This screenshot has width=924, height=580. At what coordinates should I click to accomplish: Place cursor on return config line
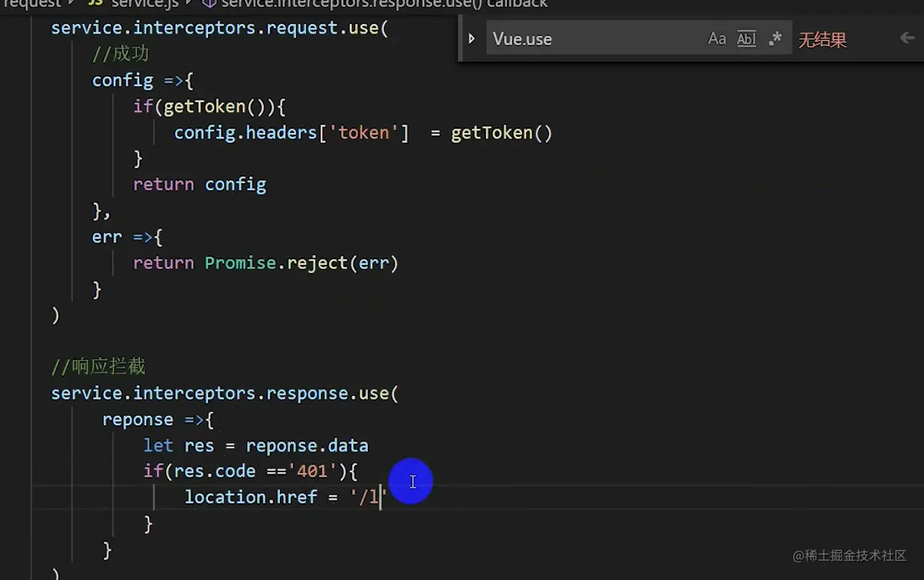tap(200, 185)
